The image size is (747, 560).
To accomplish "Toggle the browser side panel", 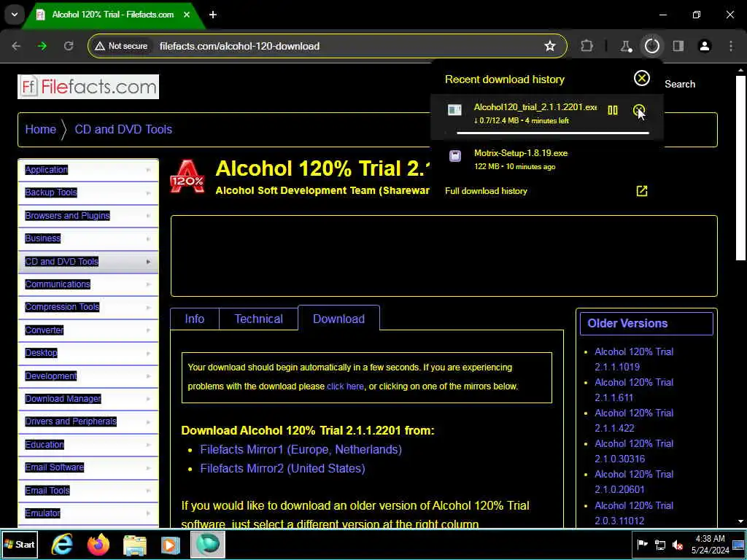I will coord(678,46).
